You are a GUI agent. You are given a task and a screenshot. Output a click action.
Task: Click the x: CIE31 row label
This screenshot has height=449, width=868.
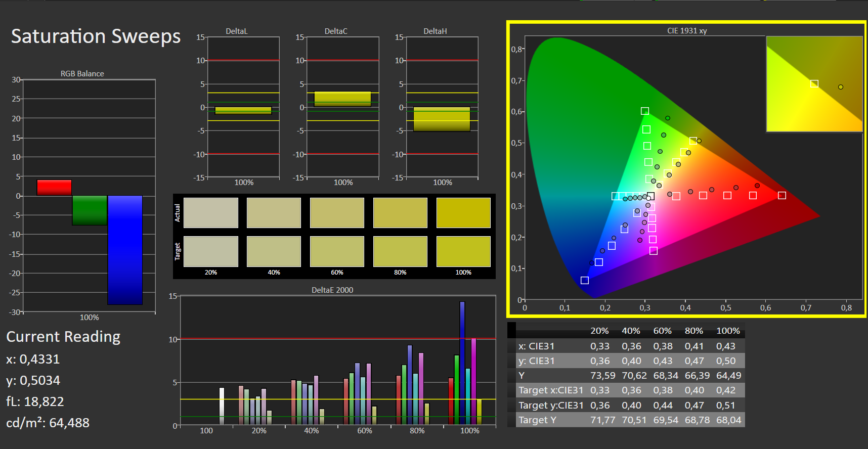click(536, 346)
